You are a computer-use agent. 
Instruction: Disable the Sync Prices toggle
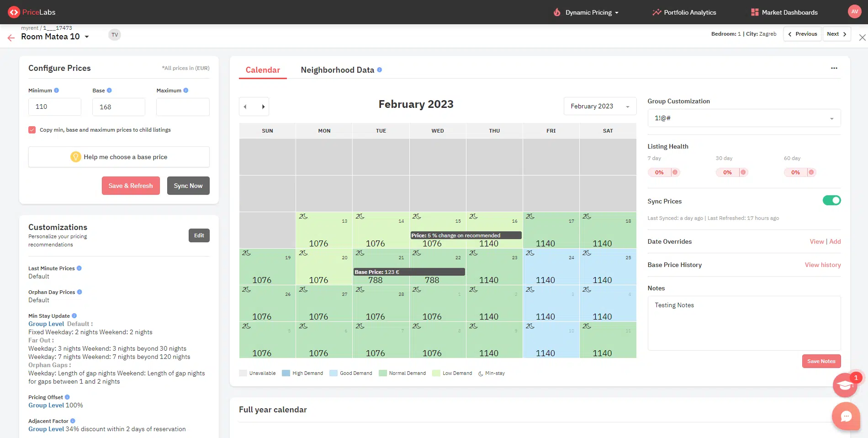[832, 200]
